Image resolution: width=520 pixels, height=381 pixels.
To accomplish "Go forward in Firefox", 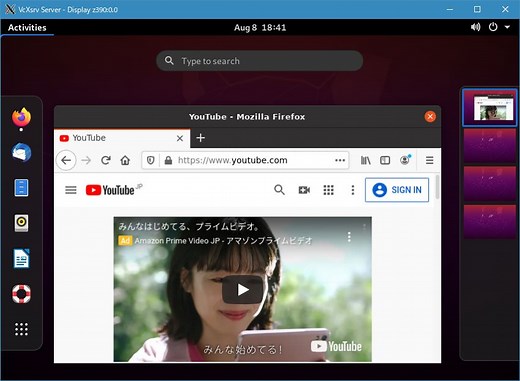I will 86,160.
